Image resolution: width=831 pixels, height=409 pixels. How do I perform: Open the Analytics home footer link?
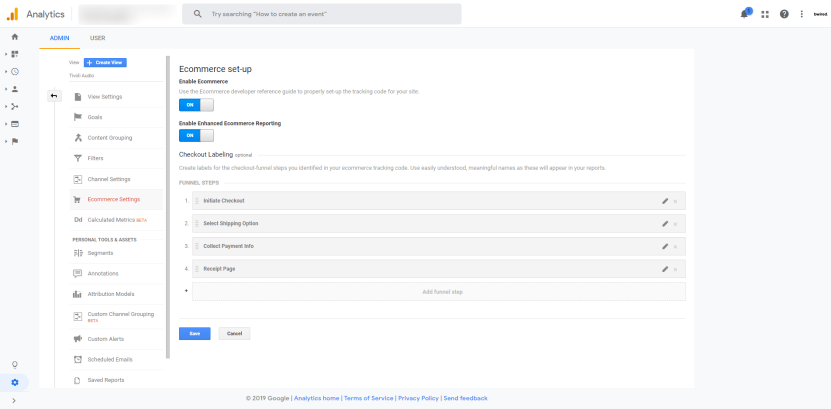(x=316, y=398)
